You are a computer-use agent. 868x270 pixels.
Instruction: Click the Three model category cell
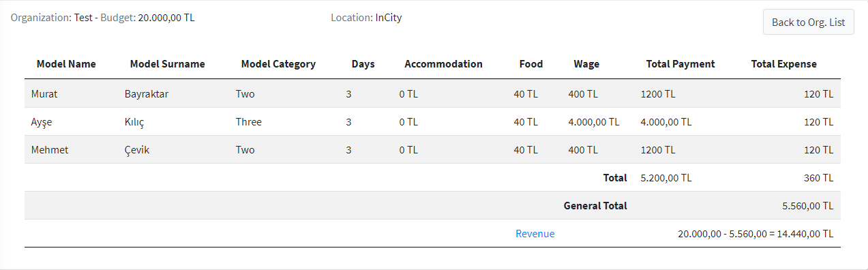(249, 122)
